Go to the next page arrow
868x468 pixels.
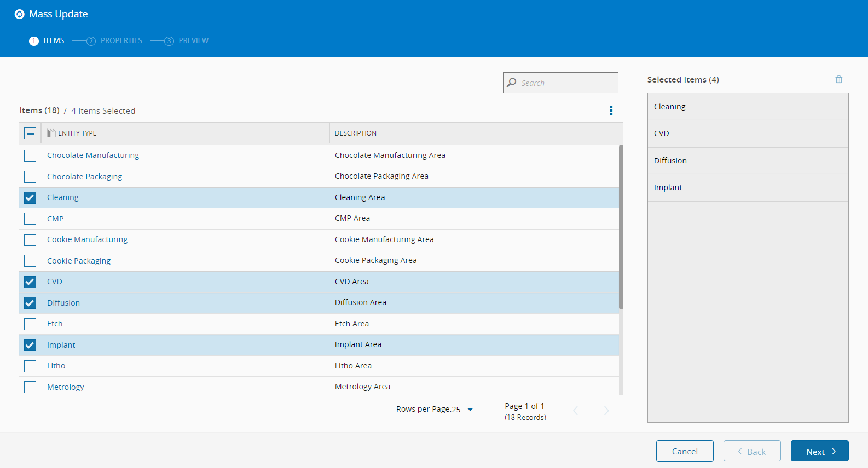606,411
